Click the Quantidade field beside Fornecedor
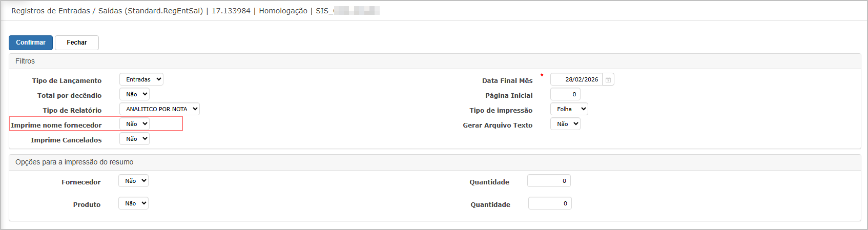 (x=549, y=181)
